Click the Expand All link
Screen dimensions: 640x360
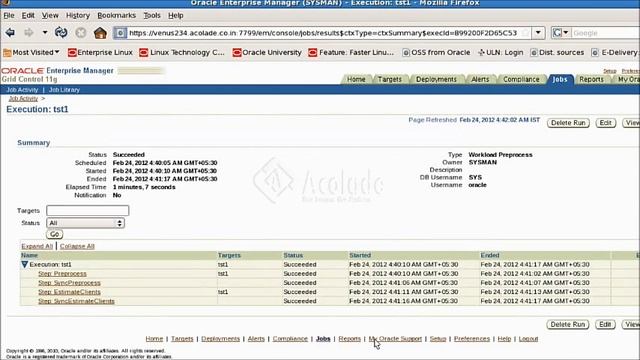tap(37, 246)
